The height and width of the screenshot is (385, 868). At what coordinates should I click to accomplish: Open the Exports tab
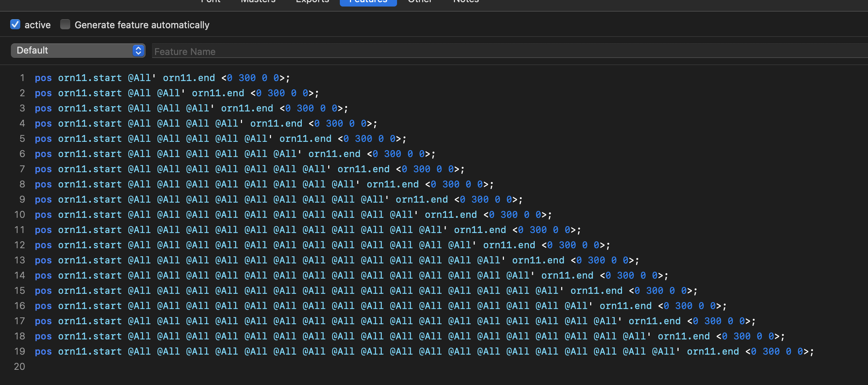click(312, 1)
